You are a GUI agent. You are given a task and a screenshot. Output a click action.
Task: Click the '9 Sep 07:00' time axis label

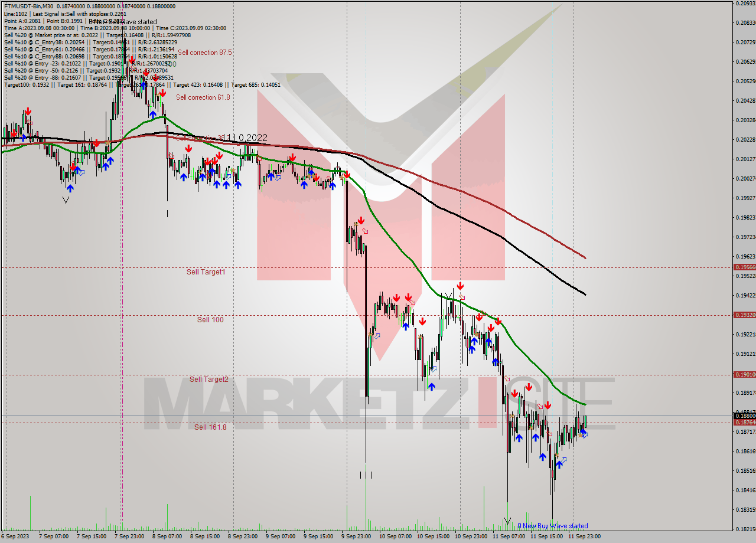(x=281, y=537)
